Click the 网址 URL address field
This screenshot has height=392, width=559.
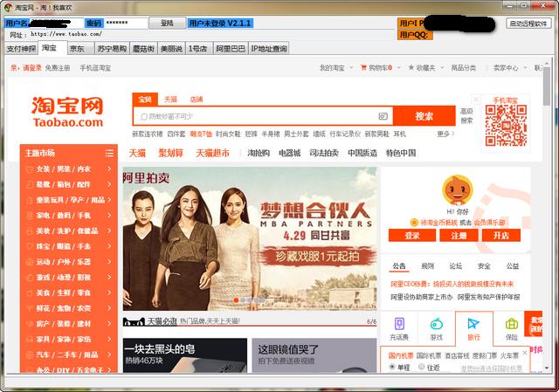click(210, 34)
